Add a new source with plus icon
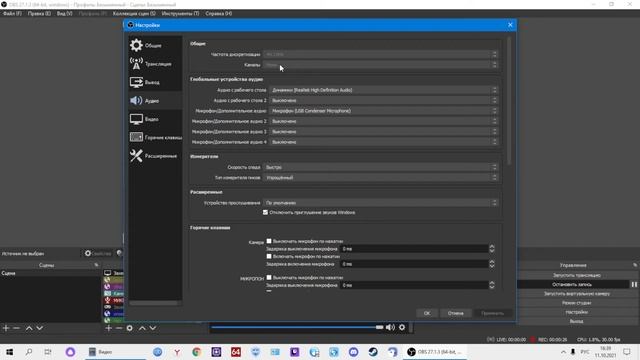 click(109, 328)
